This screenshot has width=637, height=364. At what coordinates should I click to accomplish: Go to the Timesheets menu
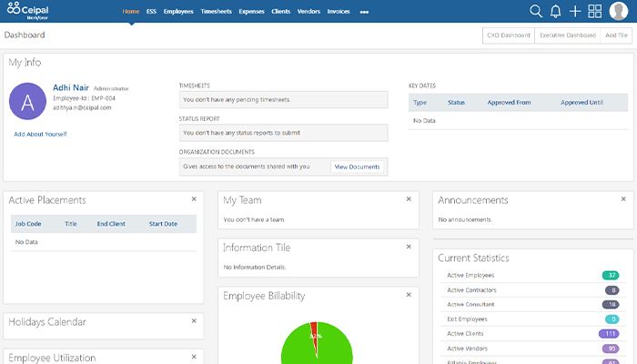(x=216, y=12)
